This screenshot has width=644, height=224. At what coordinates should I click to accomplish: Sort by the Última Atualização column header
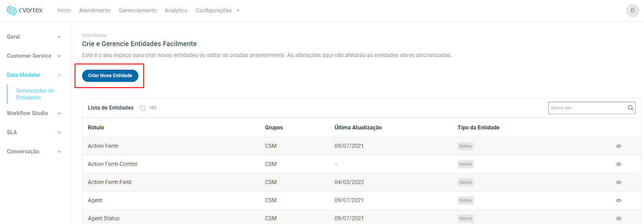point(358,127)
